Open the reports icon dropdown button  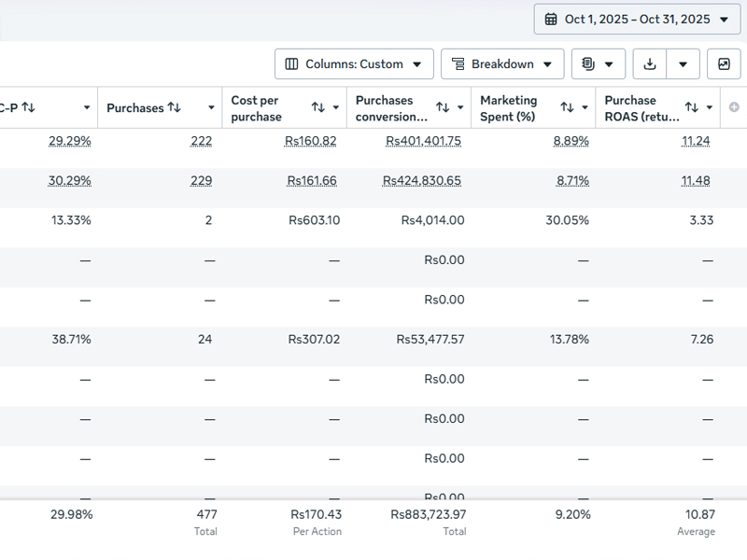coord(599,63)
